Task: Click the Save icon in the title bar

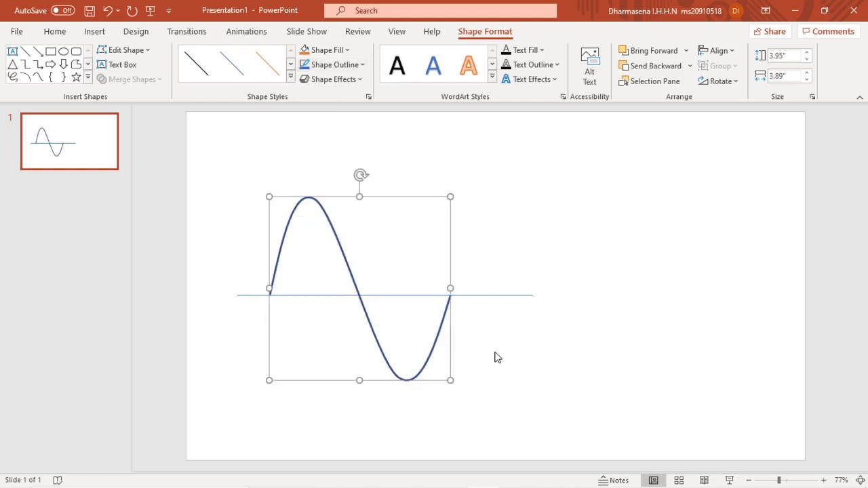Action: point(90,10)
